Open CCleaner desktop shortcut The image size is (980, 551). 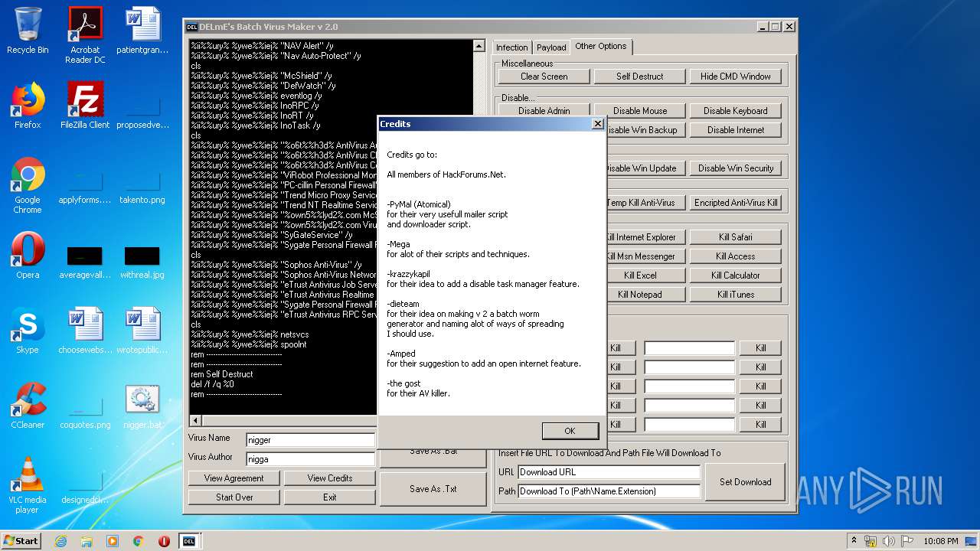coord(28,406)
